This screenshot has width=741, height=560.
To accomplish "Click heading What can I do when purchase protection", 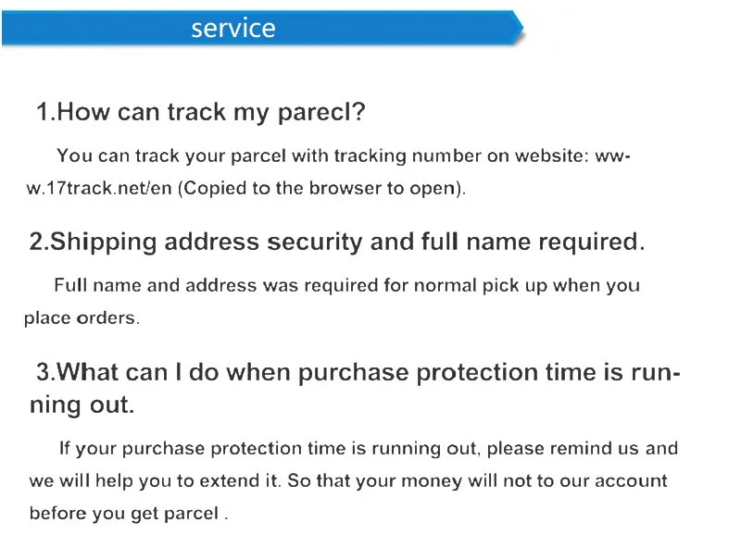I will (x=358, y=372).
